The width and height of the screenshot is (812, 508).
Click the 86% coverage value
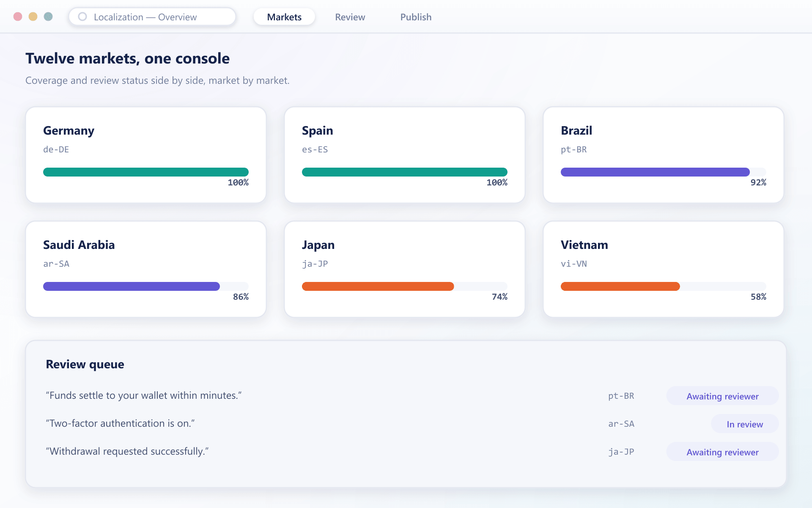[x=241, y=297]
